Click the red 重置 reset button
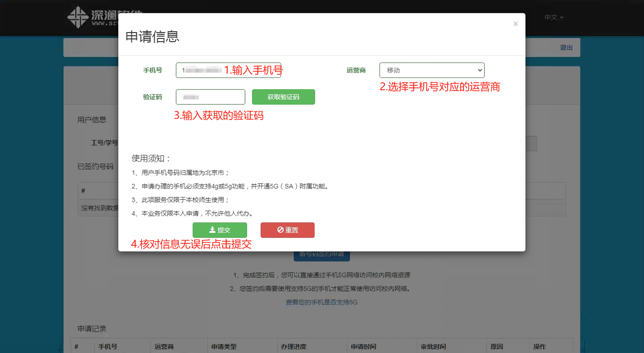This screenshot has height=353, width=644. (287, 230)
